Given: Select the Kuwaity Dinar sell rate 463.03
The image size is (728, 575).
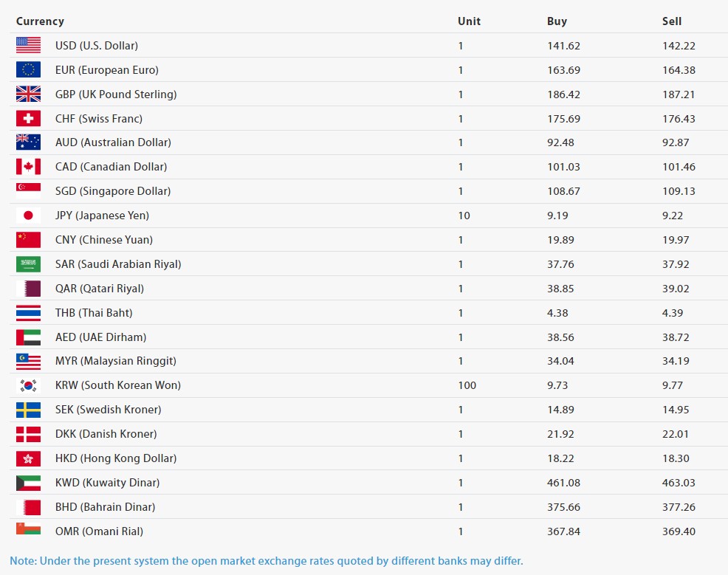Looking at the screenshot, I should 679,483.
